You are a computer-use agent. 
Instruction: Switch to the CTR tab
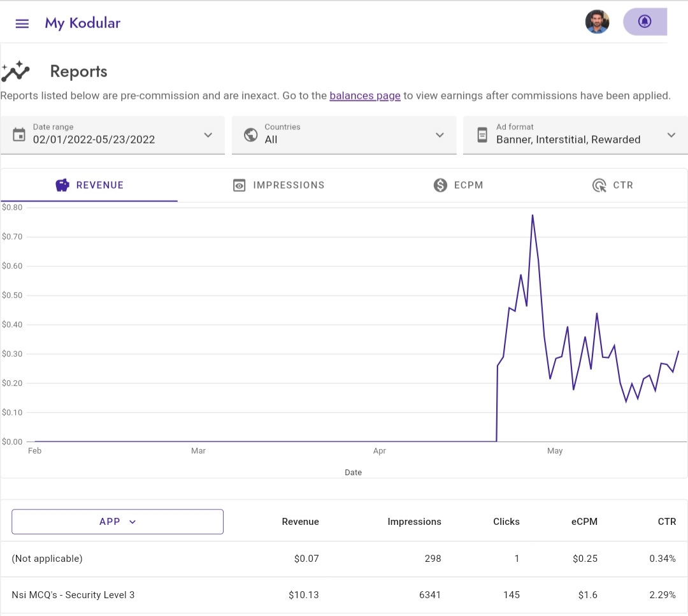click(x=613, y=185)
